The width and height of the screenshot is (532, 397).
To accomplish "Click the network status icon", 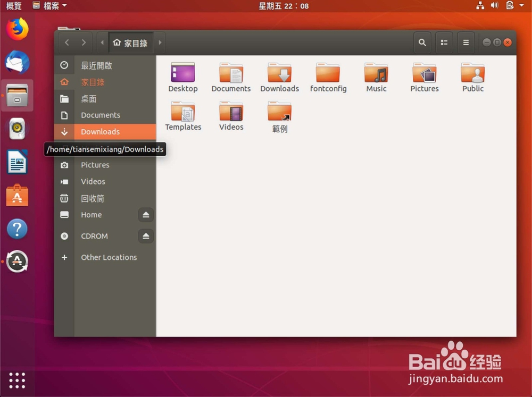I will pos(480,5).
